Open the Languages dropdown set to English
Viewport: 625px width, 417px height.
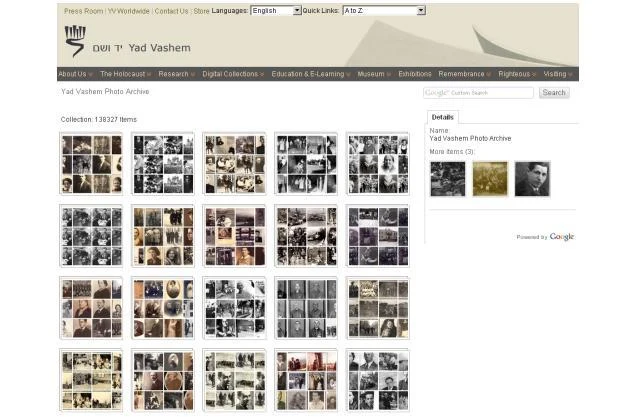275,11
